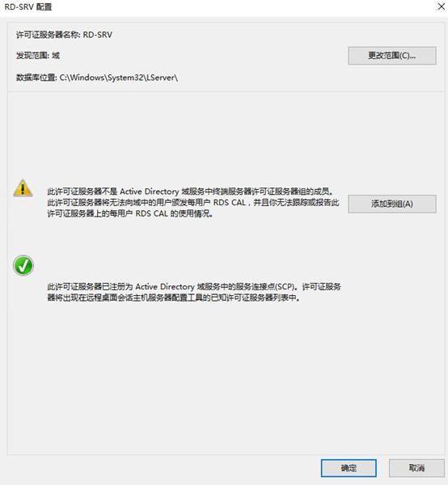This screenshot has height=485, width=448.
Task: Click the warning line about 颁发每用户 RDS CAL
Action: click(193, 203)
